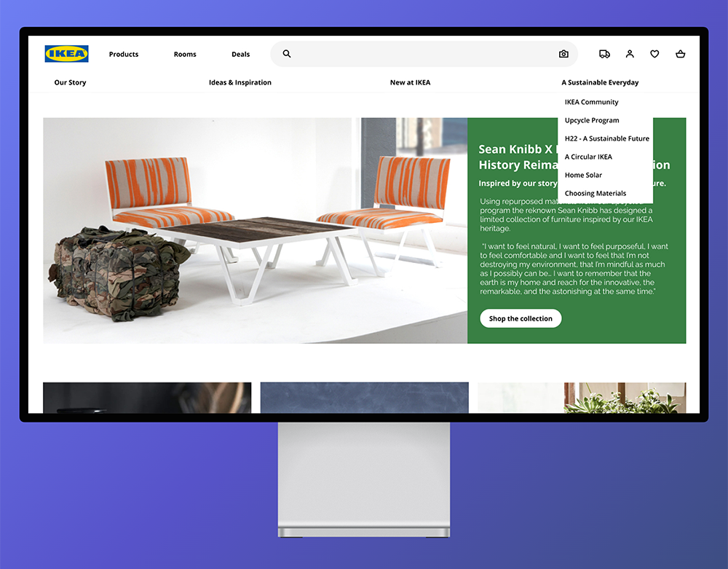Select Ideas & Inspiration navigation item

point(240,82)
